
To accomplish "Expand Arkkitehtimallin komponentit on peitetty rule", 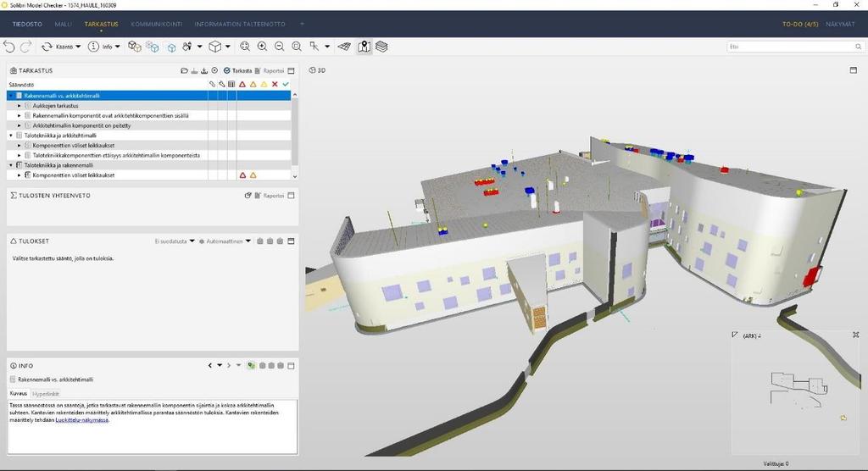I will click(x=19, y=125).
